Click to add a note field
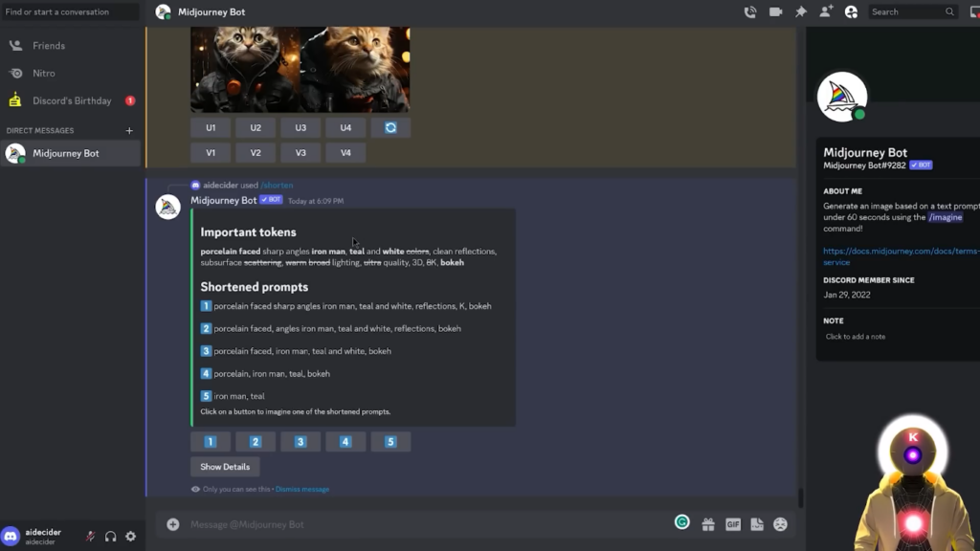Screen dimensions: 980x551 pyautogui.click(x=855, y=337)
